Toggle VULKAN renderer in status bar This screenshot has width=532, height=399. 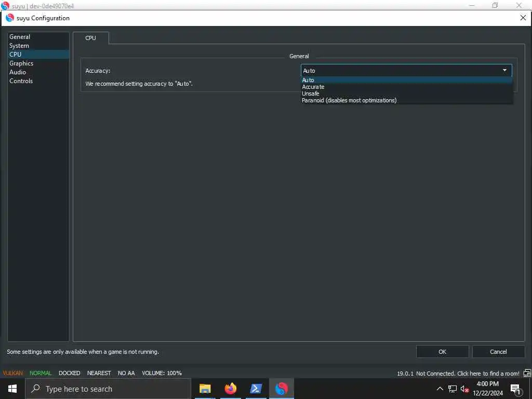13,373
